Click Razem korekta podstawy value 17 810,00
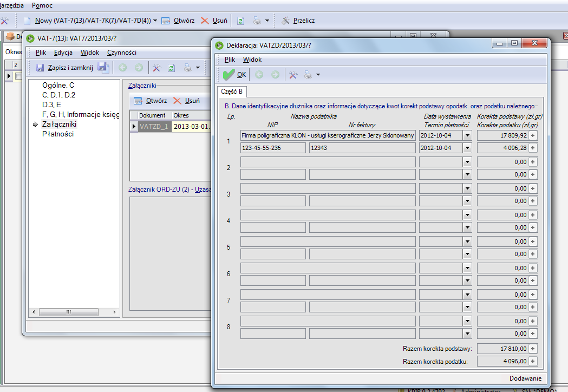The height and width of the screenshot is (392, 568). click(x=503, y=349)
